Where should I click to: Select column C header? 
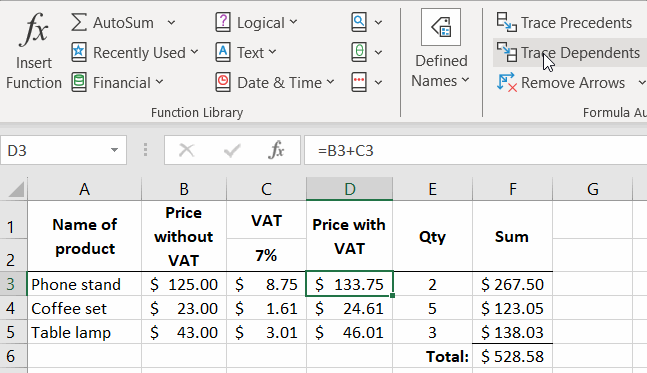coord(267,189)
